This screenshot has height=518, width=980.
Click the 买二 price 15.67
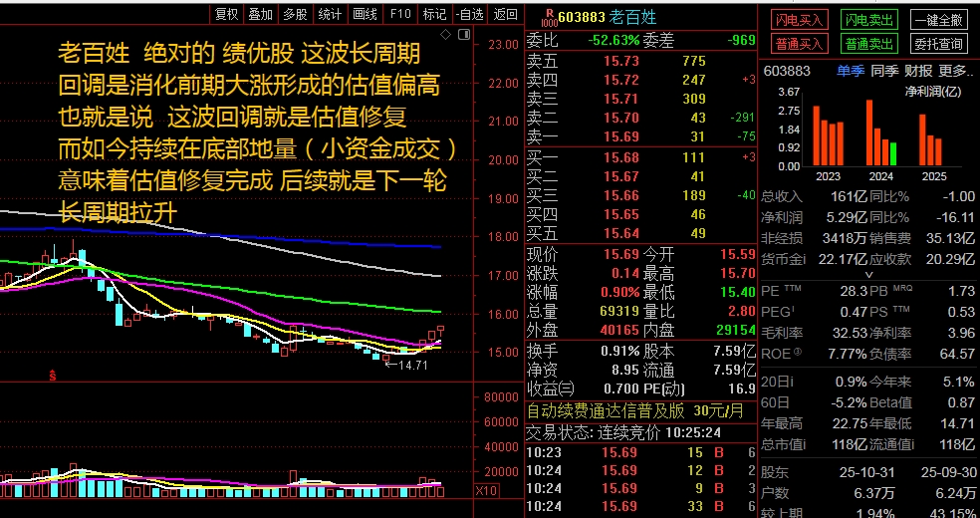(x=621, y=177)
